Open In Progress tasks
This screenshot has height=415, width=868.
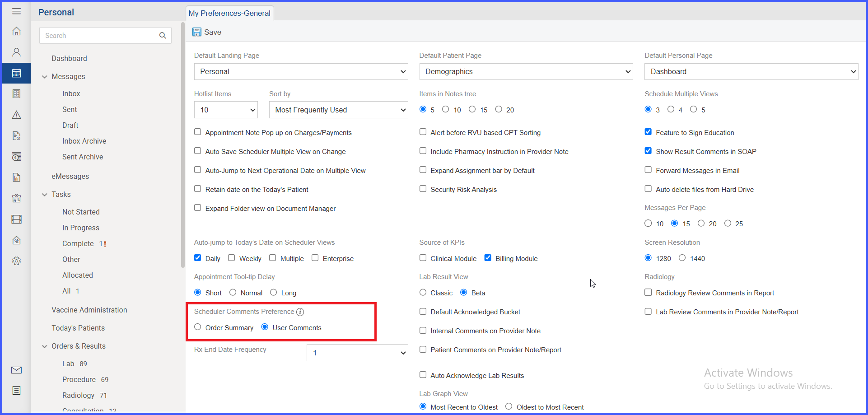(81, 228)
